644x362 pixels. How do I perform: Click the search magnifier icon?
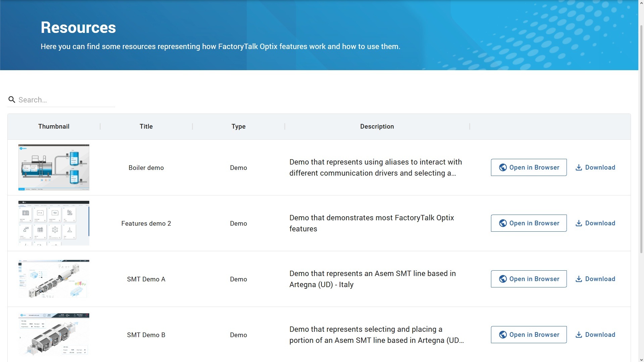(12, 100)
